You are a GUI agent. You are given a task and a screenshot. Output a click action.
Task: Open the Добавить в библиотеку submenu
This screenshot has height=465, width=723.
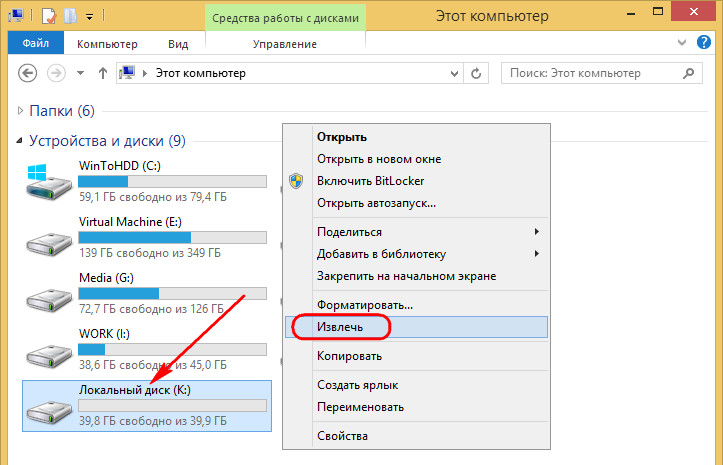pos(416,254)
